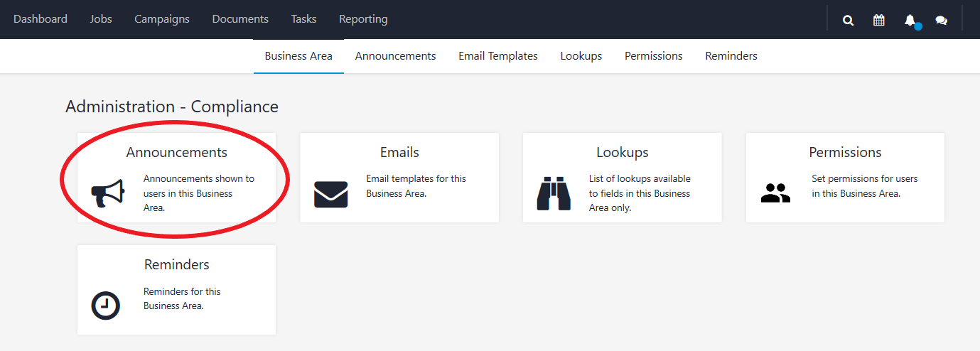Click the envelope icon on Emails card
The height and width of the screenshot is (351, 980).
pyautogui.click(x=330, y=194)
